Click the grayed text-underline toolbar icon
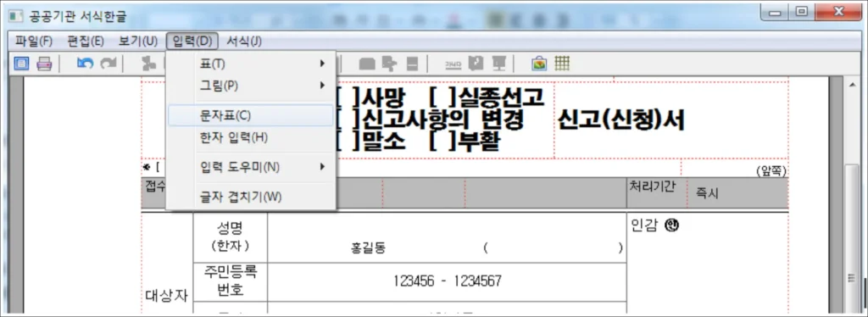This screenshot has width=868, height=317. point(453,64)
